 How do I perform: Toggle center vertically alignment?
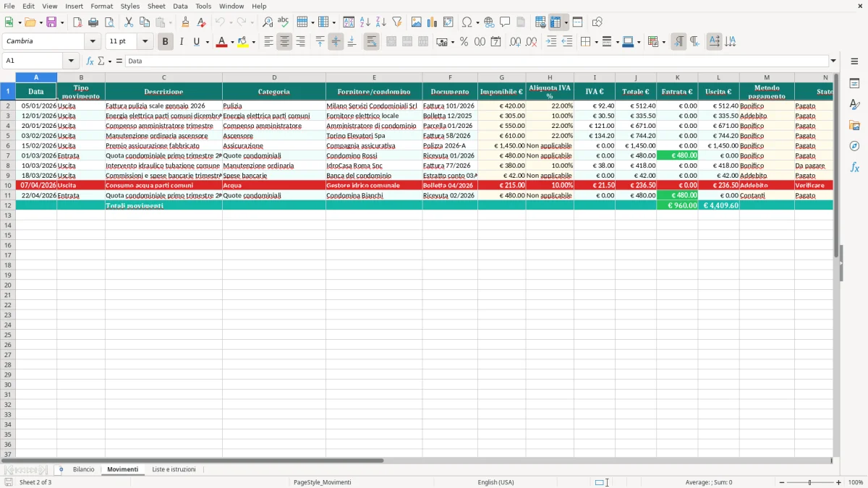(336, 42)
